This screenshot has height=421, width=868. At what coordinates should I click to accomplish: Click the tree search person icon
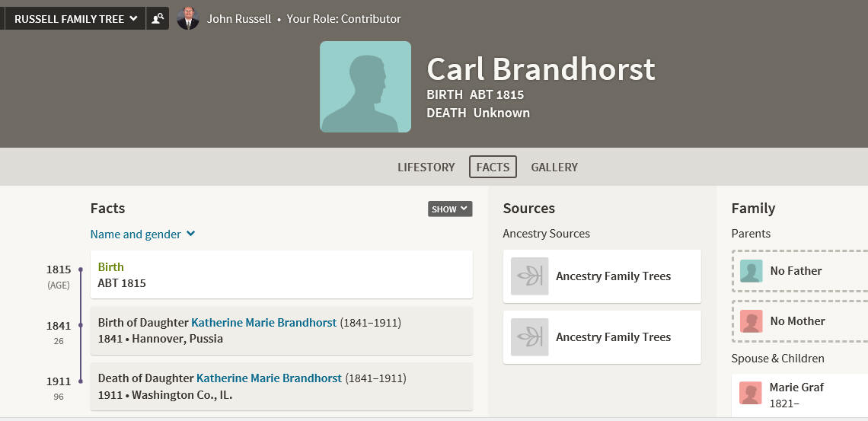pyautogui.click(x=158, y=18)
